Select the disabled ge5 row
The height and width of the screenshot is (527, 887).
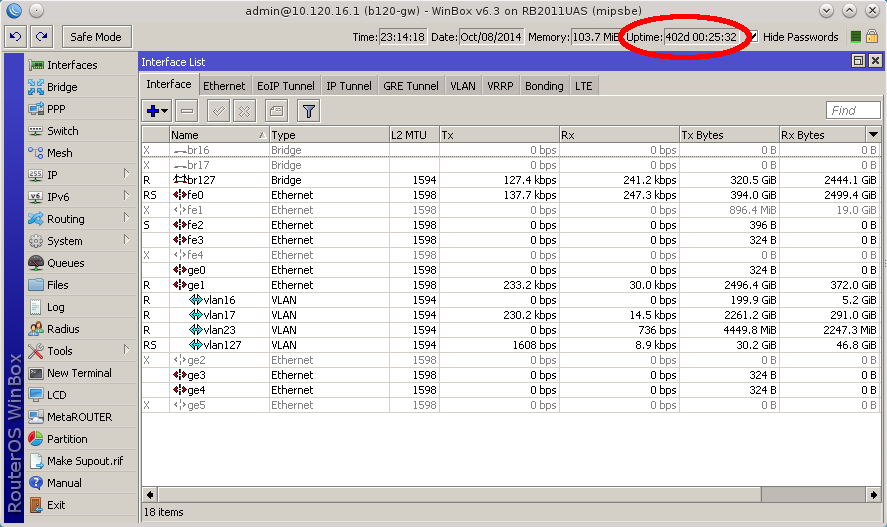pyautogui.click(x=511, y=405)
